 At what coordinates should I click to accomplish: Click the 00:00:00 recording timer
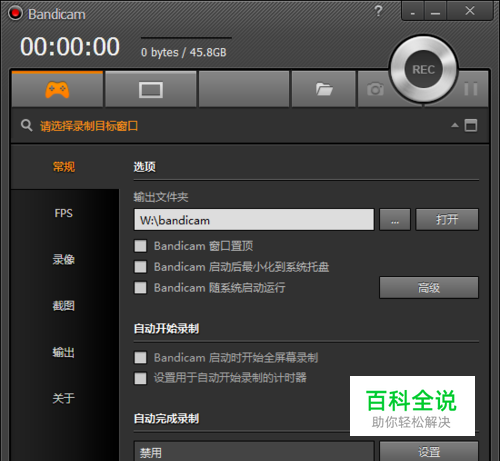click(x=70, y=46)
